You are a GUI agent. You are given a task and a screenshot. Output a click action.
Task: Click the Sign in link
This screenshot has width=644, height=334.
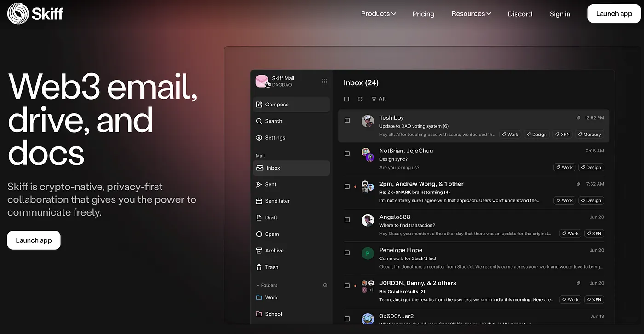point(560,14)
